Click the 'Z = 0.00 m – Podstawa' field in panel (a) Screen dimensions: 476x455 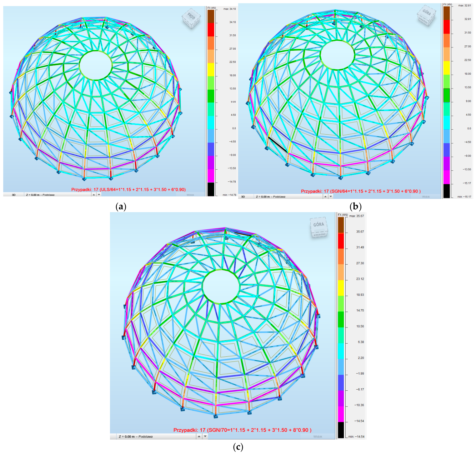click(58, 195)
